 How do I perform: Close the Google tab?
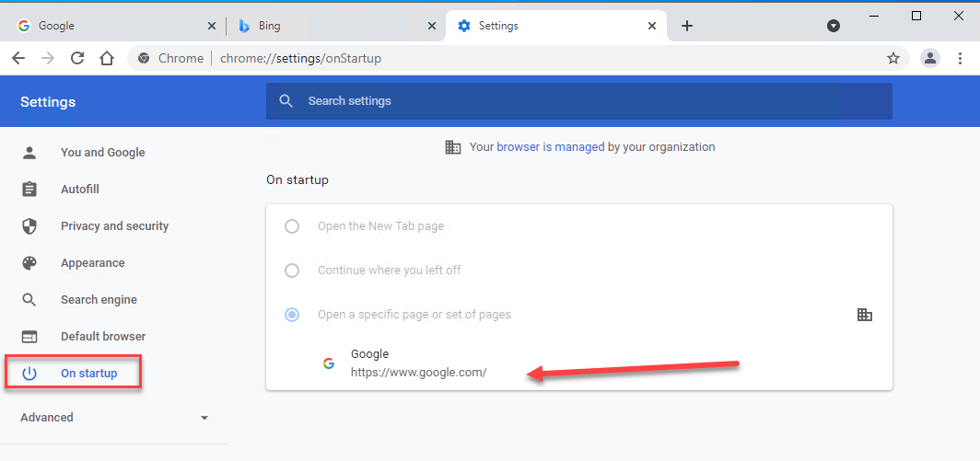(212, 26)
